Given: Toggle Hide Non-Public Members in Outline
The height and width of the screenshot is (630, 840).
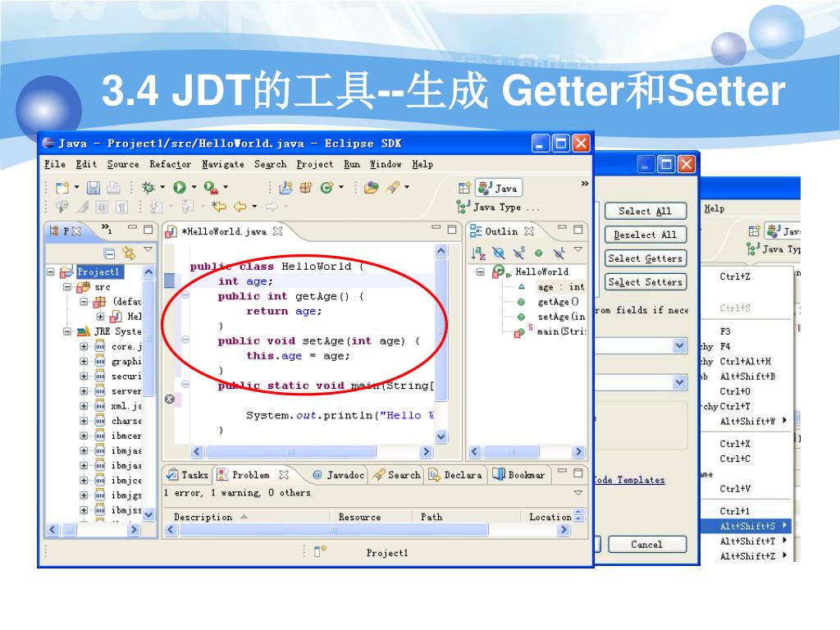Looking at the screenshot, I should coord(538,253).
